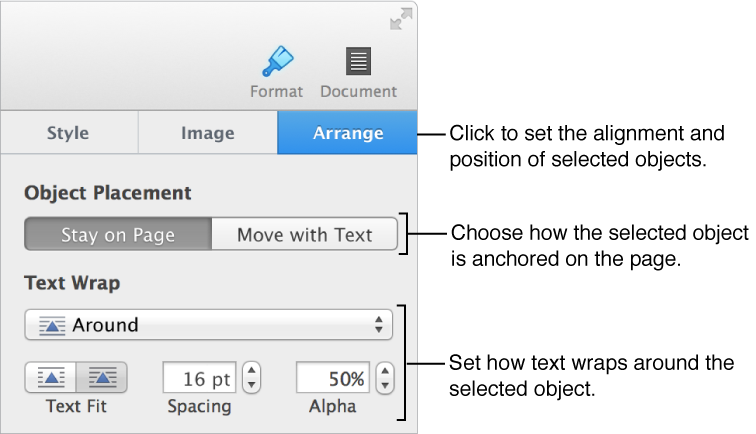
Task: Click the 16 pt Spacing field
Action: (200, 378)
